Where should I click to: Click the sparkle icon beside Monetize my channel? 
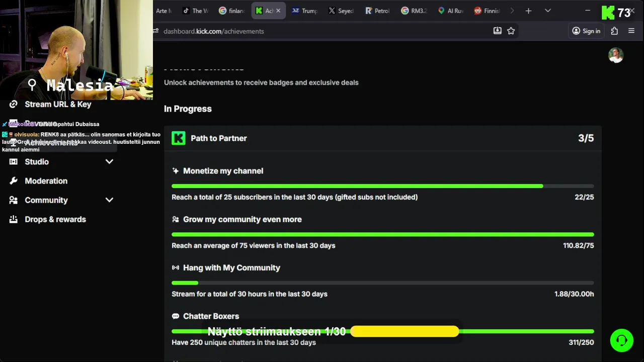tap(176, 171)
